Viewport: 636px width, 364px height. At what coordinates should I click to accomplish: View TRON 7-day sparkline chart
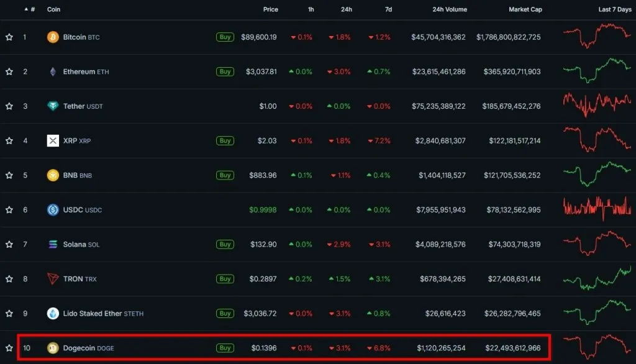pyautogui.click(x=597, y=278)
